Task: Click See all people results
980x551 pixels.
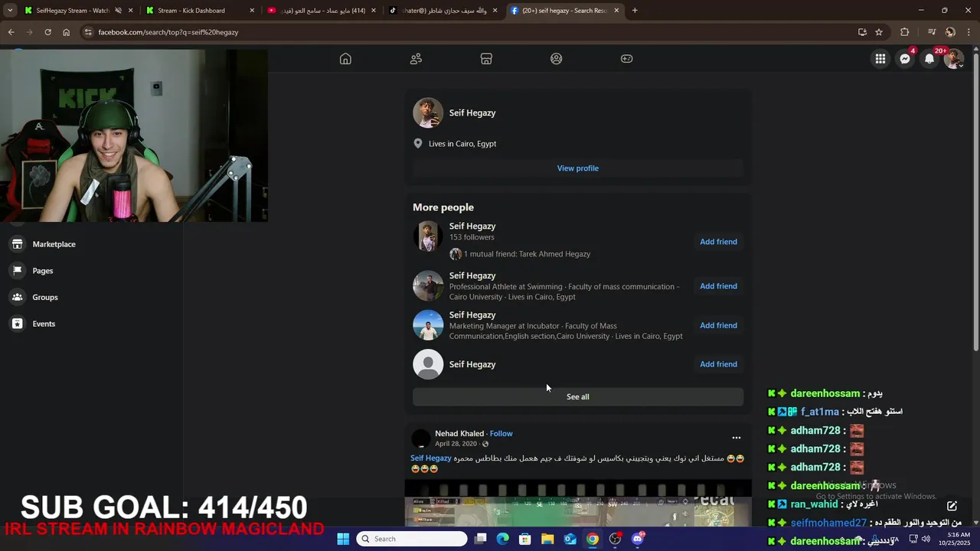Action: tap(578, 396)
